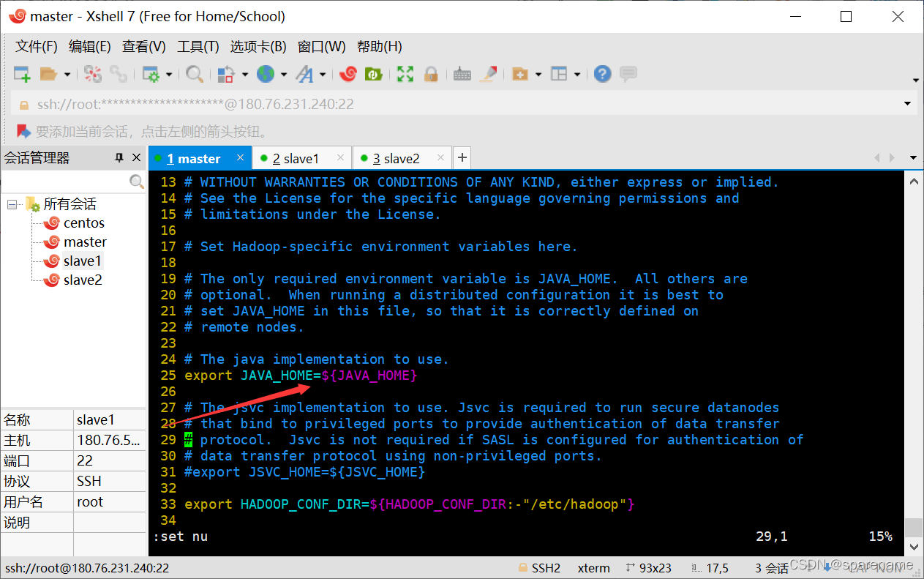Expand the address bar history dropdown
The width and height of the screenshot is (924, 579).
(x=908, y=104)
